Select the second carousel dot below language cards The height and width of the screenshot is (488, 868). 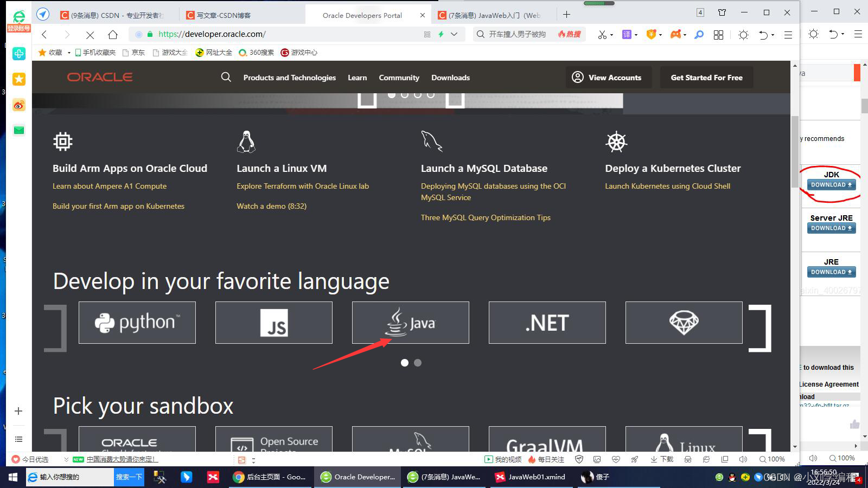tap(418, 363)
